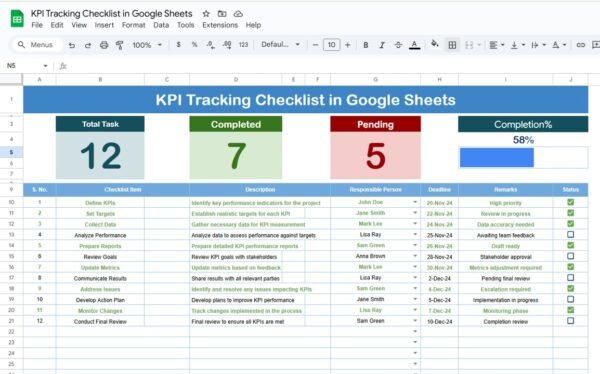Check the cloud save status icon
Screen dimensions: 600x374
click(x=238, y=14)
